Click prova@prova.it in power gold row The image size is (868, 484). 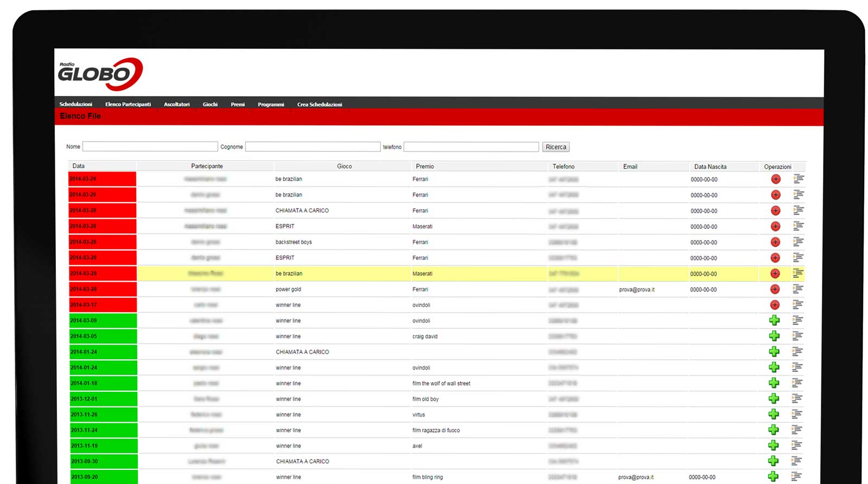point(637,290)
